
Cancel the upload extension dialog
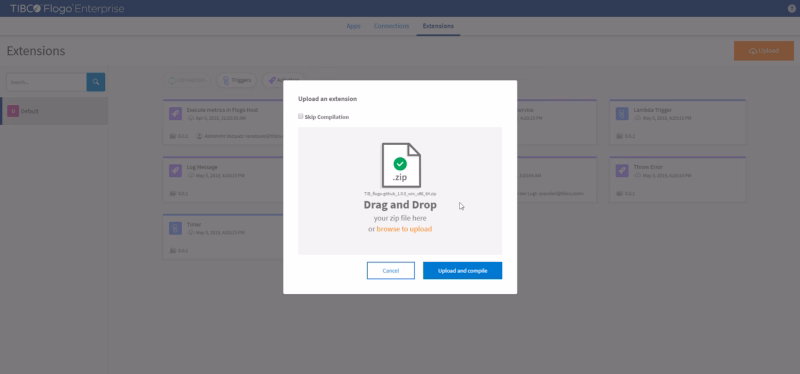[391, 270]
